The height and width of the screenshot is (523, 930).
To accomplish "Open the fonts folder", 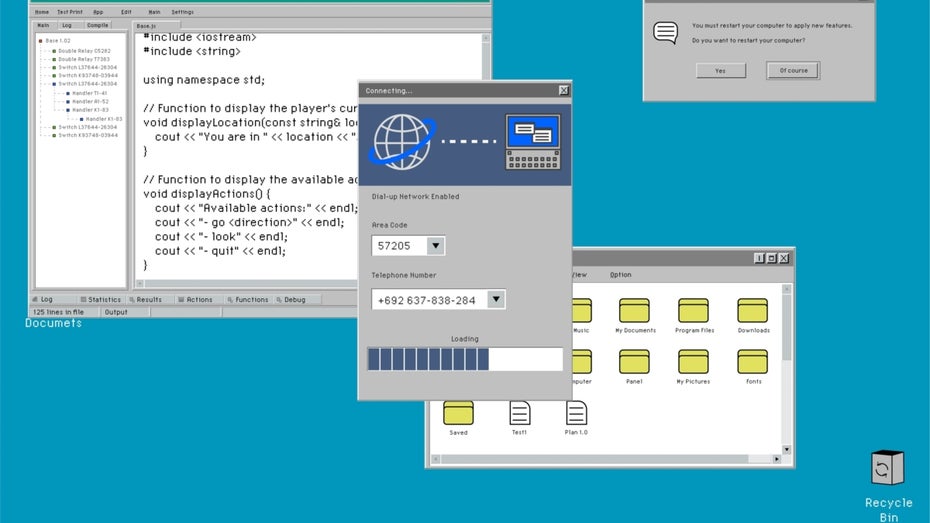I will click(x=753, y=362).
